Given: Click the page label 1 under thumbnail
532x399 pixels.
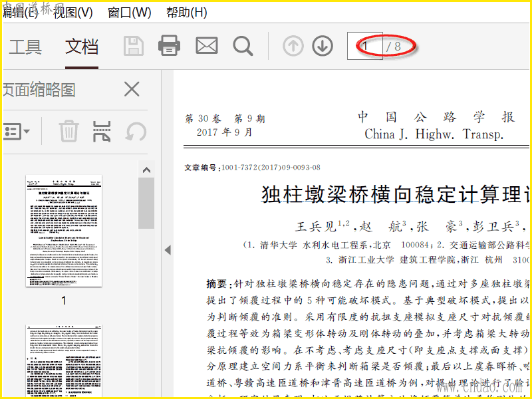Looking at the screenshot, I should pos(64,301).
